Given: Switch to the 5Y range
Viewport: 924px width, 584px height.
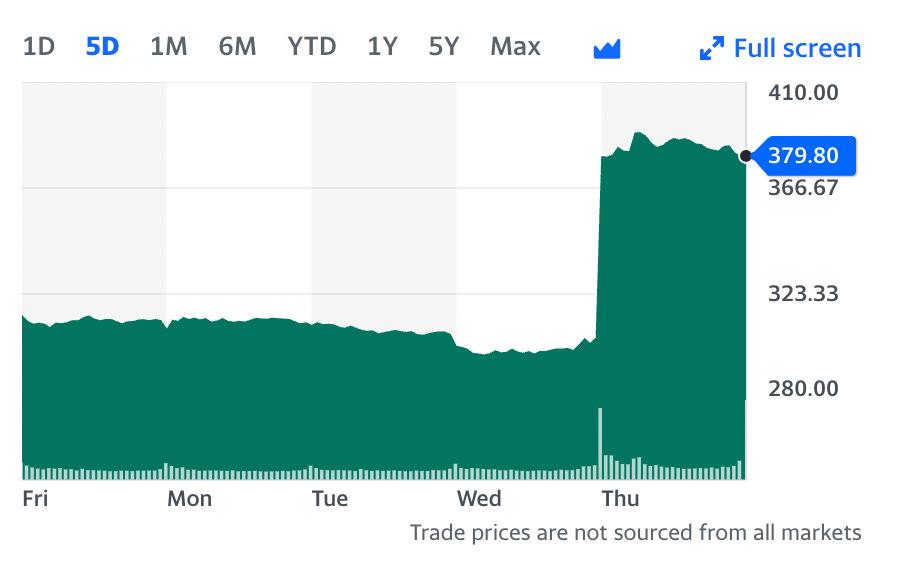Looking at the screenshot, I should click(443, 46).
